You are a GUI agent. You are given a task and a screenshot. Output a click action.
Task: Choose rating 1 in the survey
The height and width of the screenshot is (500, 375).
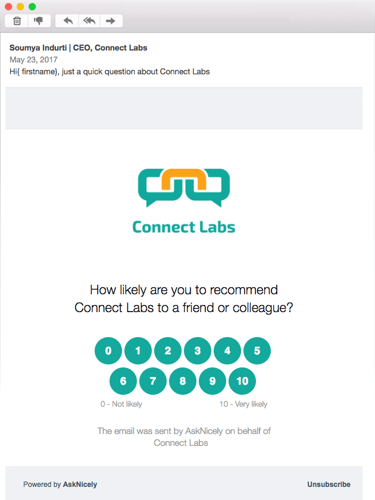138,351
